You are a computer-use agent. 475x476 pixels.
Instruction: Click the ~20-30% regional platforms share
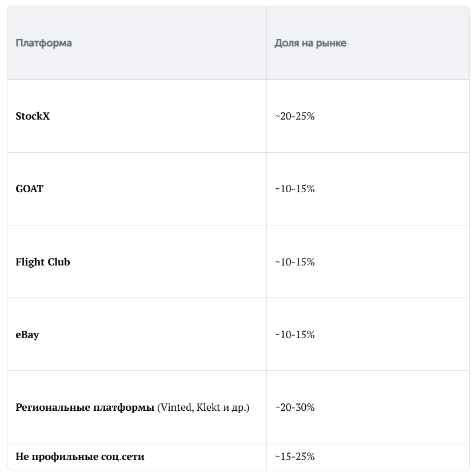tap(294, 407)
